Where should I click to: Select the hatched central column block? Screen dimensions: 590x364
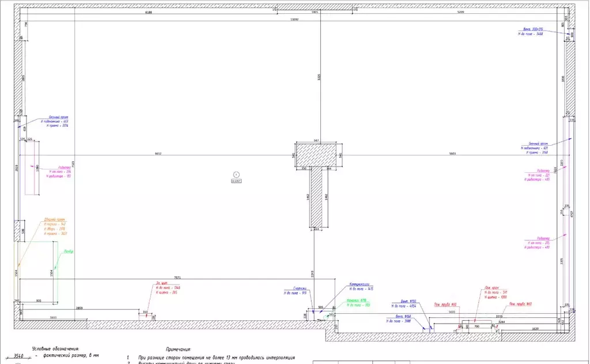point(316,155)
